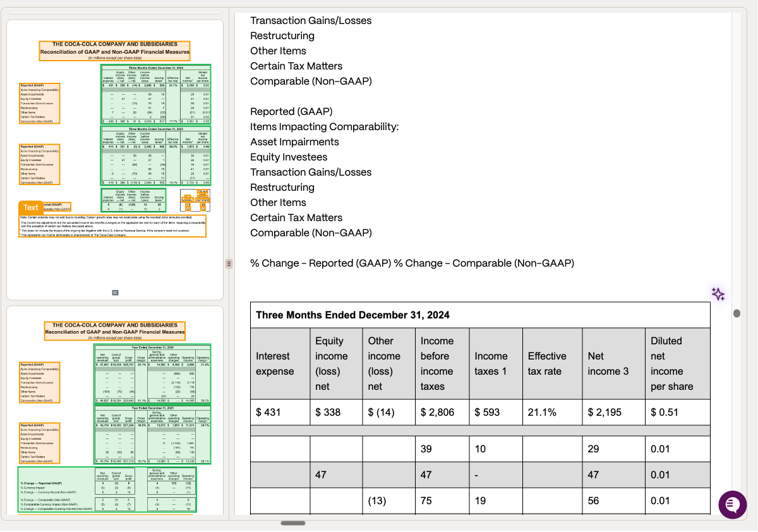Click the '21.1%' table cell

pyautogui.click(x=552, y=412)
